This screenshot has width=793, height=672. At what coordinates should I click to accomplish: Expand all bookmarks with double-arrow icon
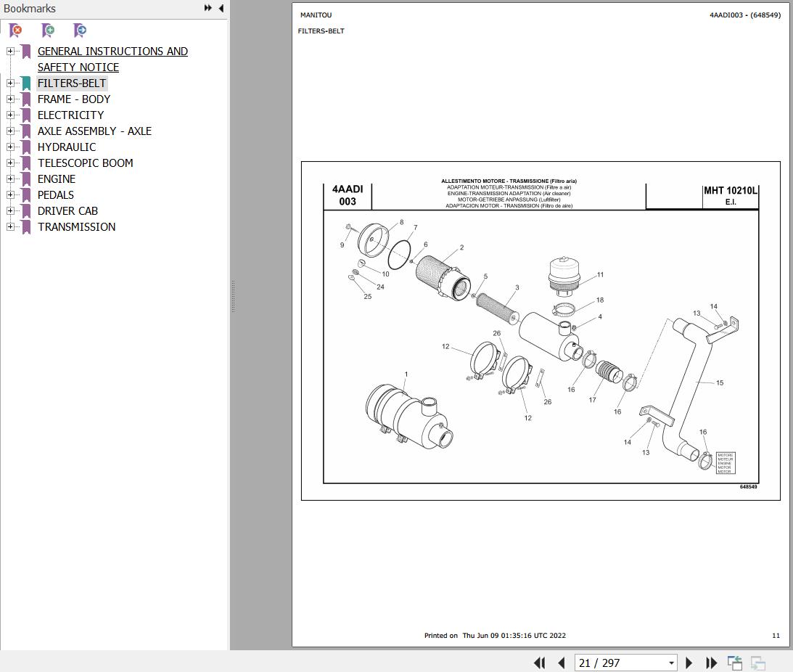208,8
